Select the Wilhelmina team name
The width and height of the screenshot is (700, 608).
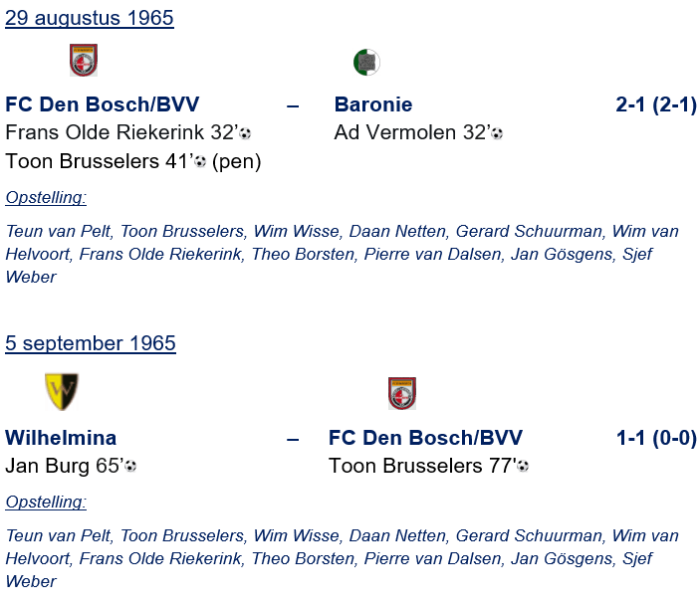coord(61,438)
